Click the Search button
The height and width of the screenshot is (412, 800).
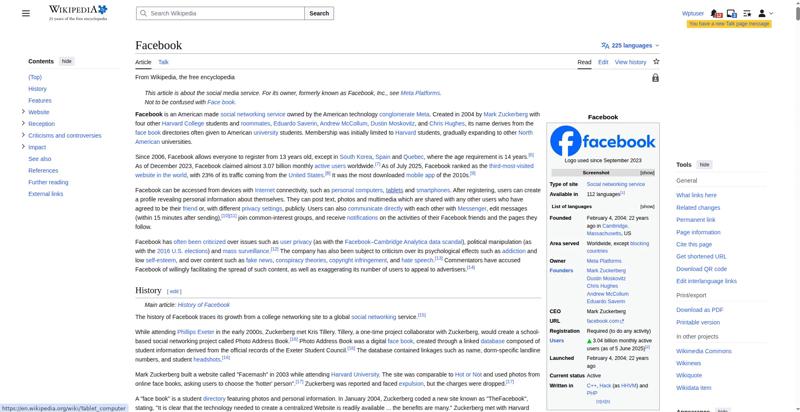[318, 13]
